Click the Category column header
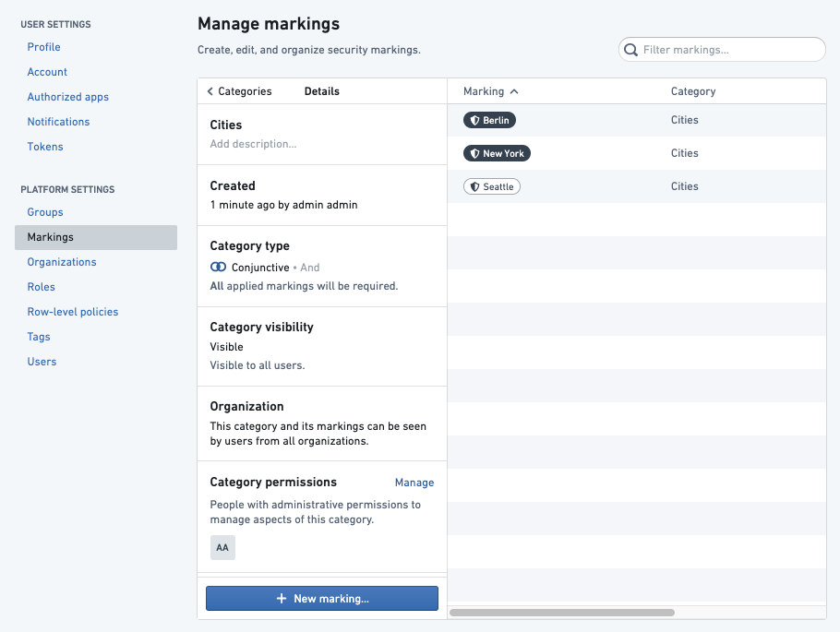The height and width of the screenshot is (632, 840). [693, 91]
